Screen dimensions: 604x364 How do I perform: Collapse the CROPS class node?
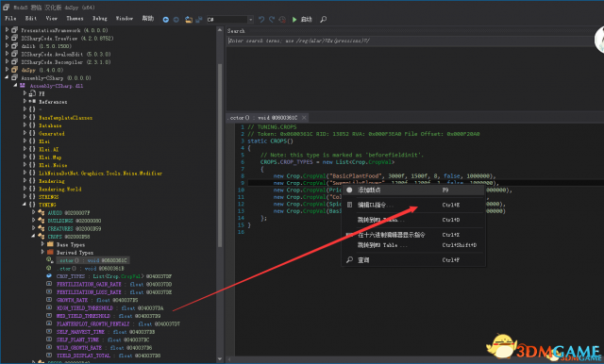click(x=33, y=237)
